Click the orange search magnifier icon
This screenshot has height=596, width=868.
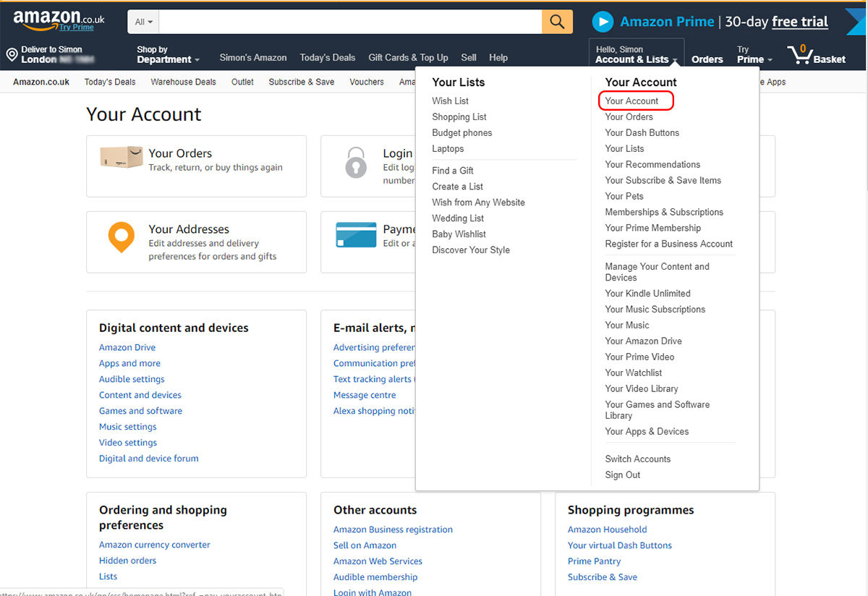click(x=556, y=22)
